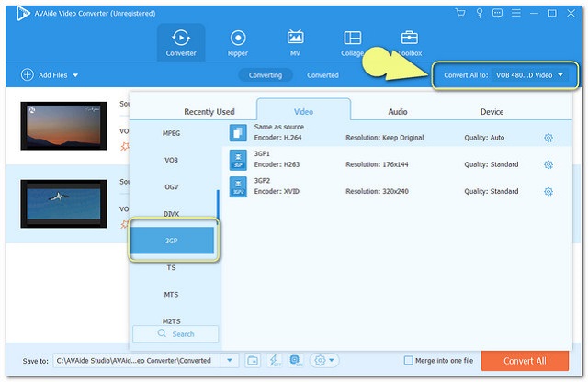Show the Converting list tab
This screenshot has height=382, width=588.
(x=266, y=75)
